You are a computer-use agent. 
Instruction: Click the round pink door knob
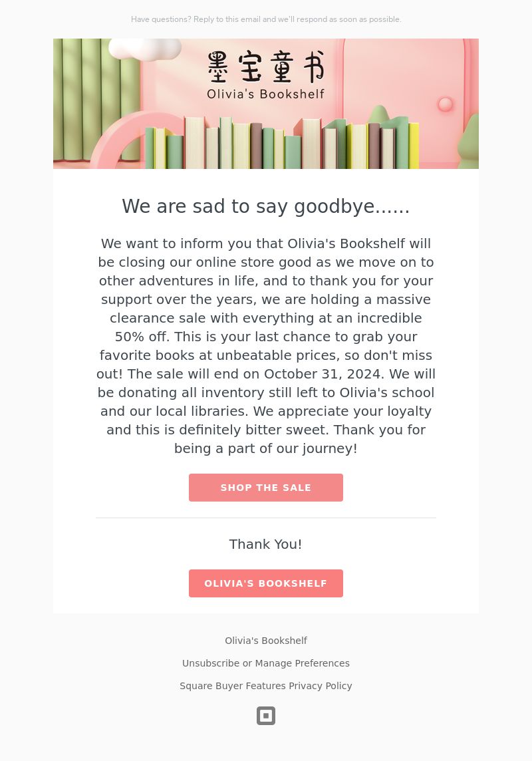point(445,104)
